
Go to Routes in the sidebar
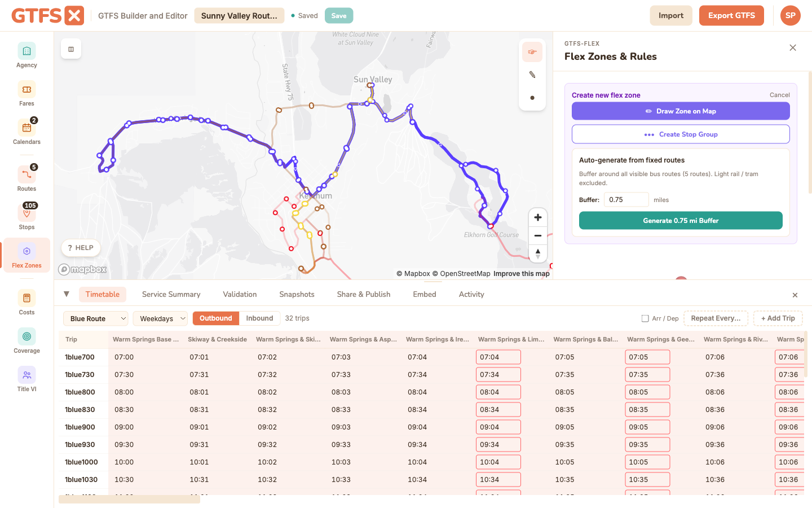click(x=27, y=179)
